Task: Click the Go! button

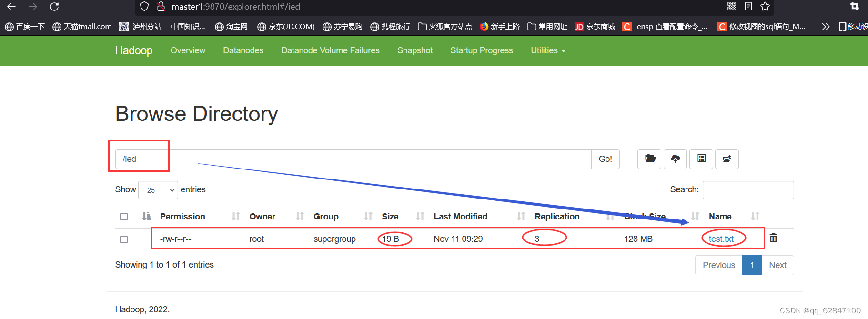Action: tap(606, 159)
